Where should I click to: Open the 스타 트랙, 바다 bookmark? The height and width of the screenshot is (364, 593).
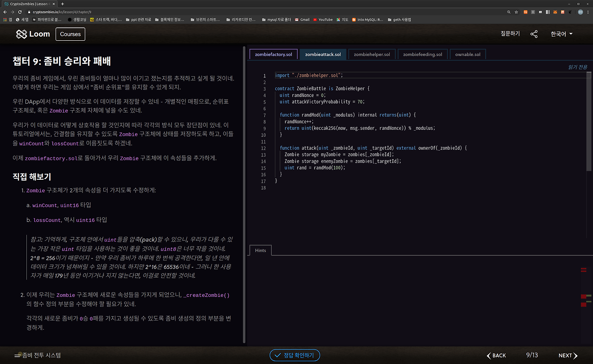(106, 19)
